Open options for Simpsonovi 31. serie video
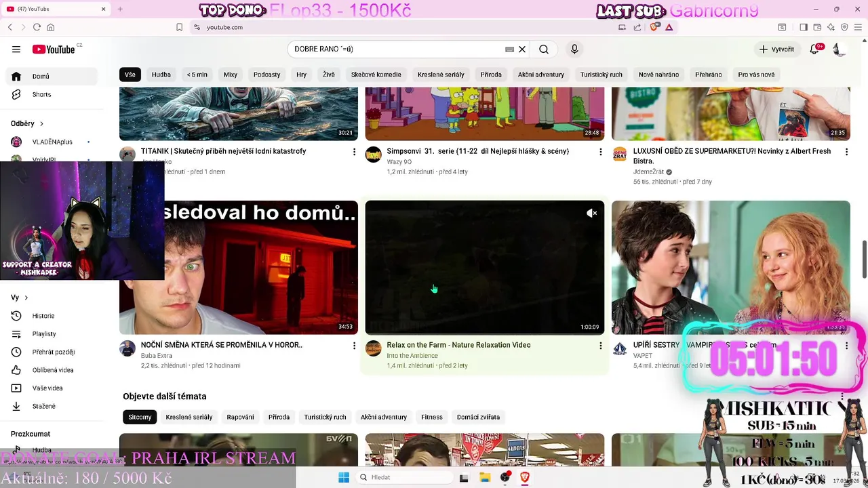This screenshot has height=488, width=868. click(600, 152)
